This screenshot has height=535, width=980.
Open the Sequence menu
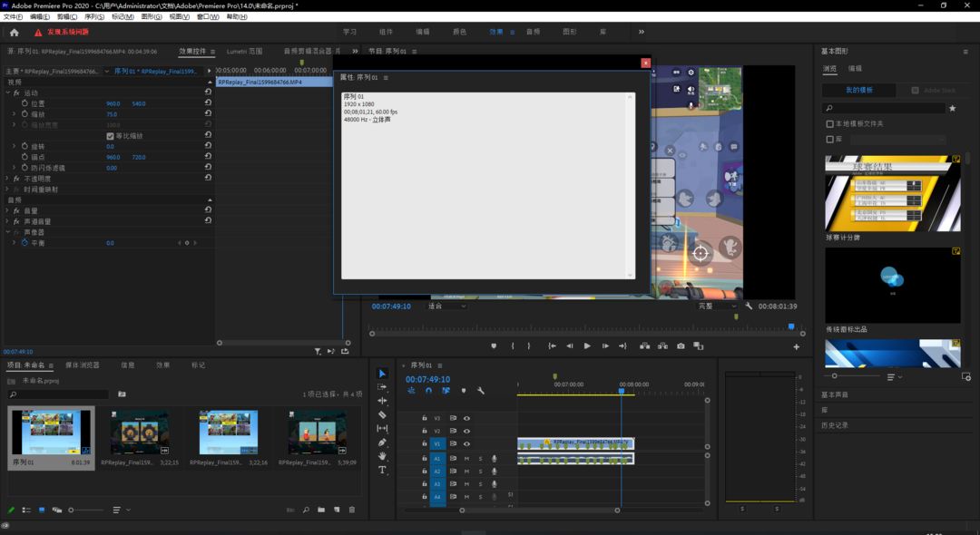click(x=94, y=17)
